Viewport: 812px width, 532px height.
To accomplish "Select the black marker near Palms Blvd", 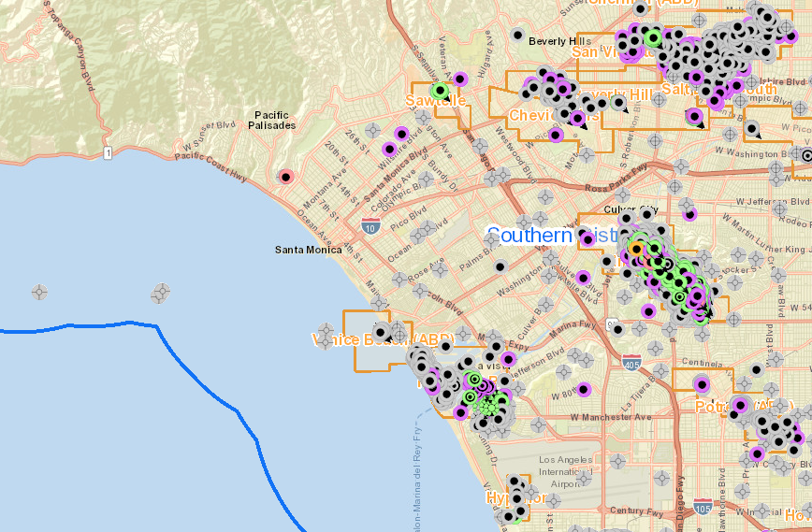I will (x=500, y=266).
